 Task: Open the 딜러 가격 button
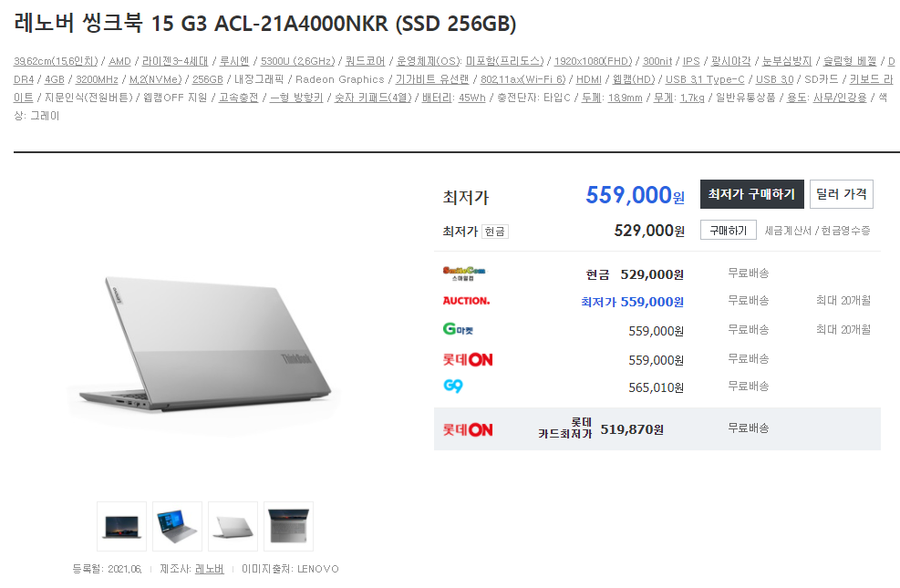coord(842,194)
